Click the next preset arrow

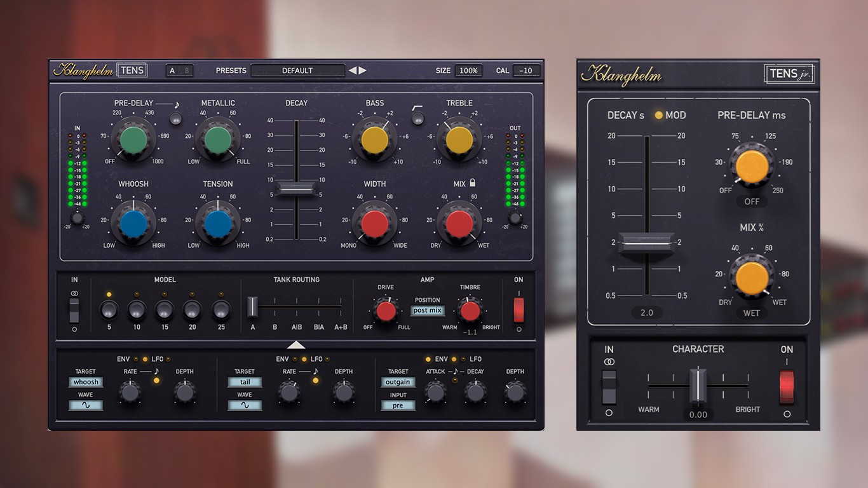point(360,71)
